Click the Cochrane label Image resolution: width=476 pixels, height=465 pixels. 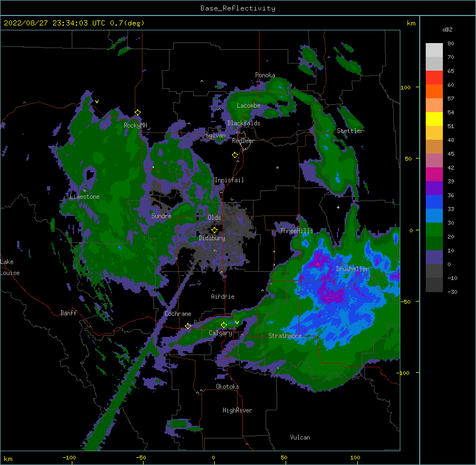click(x=178, y=314)
